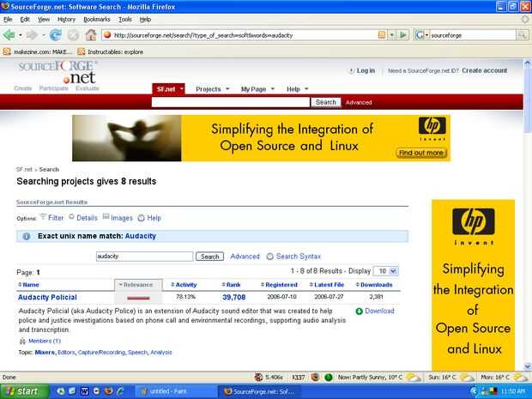
Task: Click the page vertical scrollbar
Action: click(528, 215)
